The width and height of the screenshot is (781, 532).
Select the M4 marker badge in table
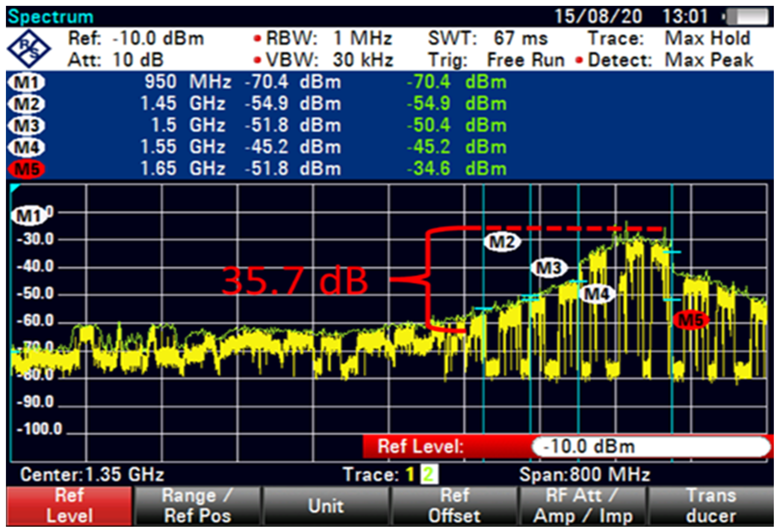[26, 147]
